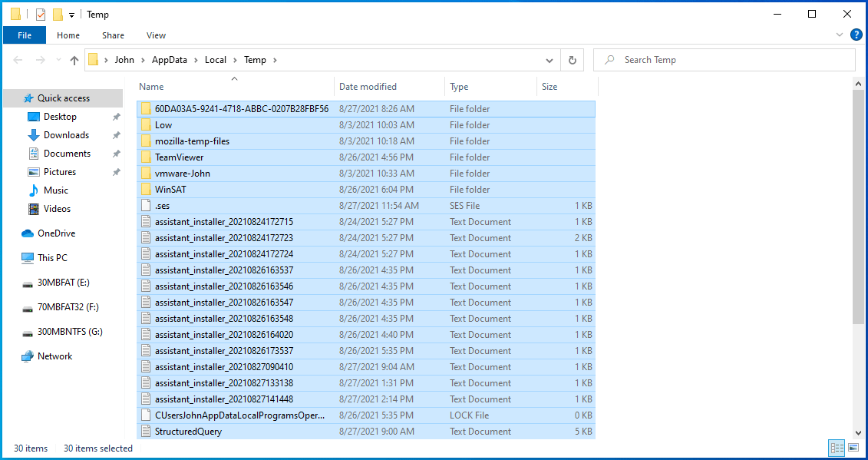
Task: Open the recent locations dropdown arrow
Action: tap(58, 60)
